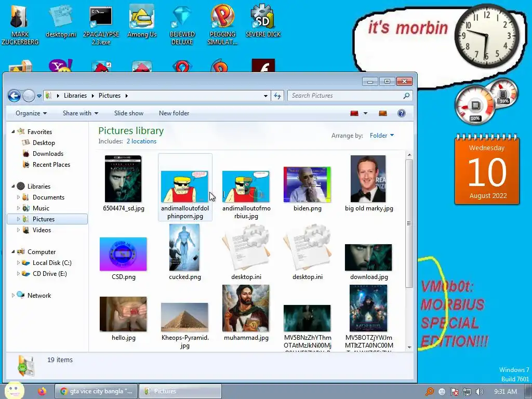The height and width of the screenshot is (399, 532).
Task: Select the BEJEWED DELUXE desktop icon
Action: 182,26
